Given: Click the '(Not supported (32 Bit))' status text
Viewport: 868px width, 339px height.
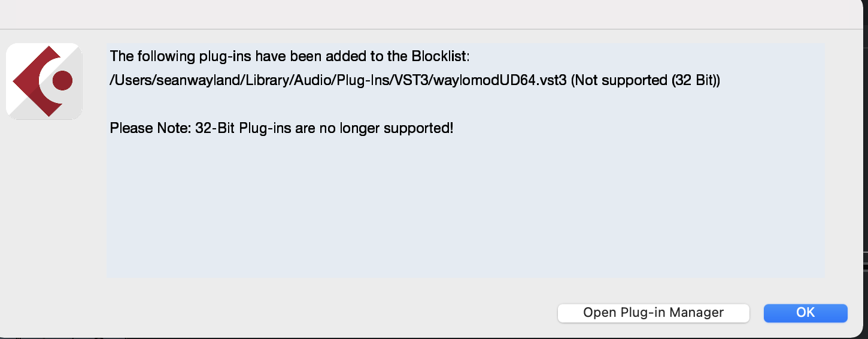Looking at the screenshot, I should pyautogui.click(x=645, y=81).
